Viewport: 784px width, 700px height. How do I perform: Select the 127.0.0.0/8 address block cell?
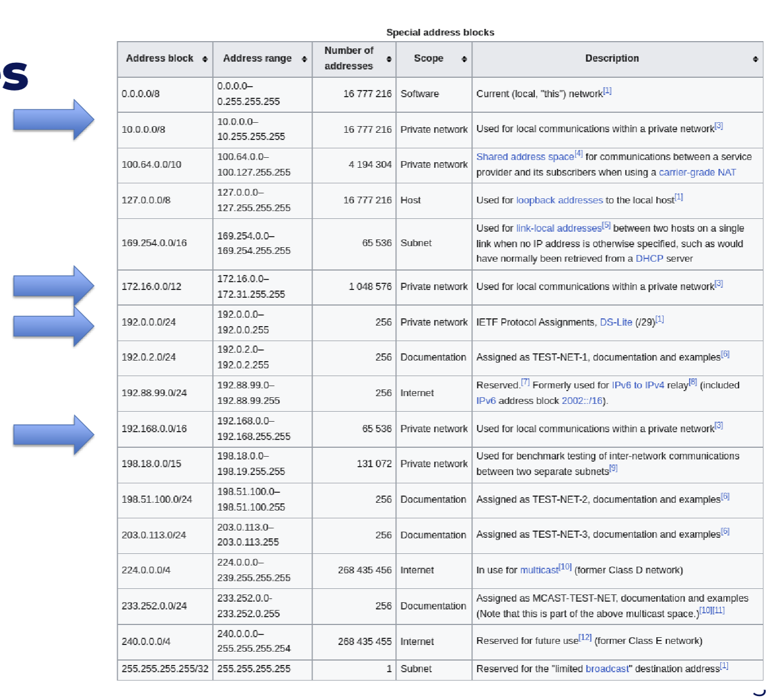(x=165, y=201)
